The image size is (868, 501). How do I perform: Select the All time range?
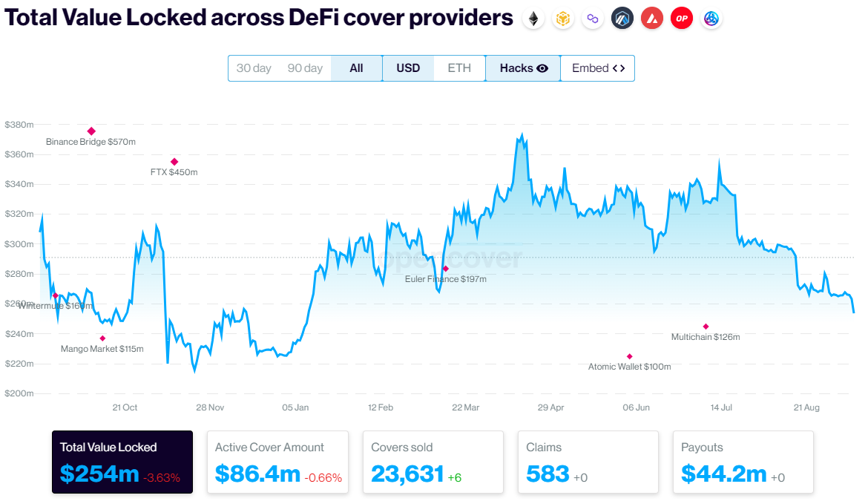point(357,68)
